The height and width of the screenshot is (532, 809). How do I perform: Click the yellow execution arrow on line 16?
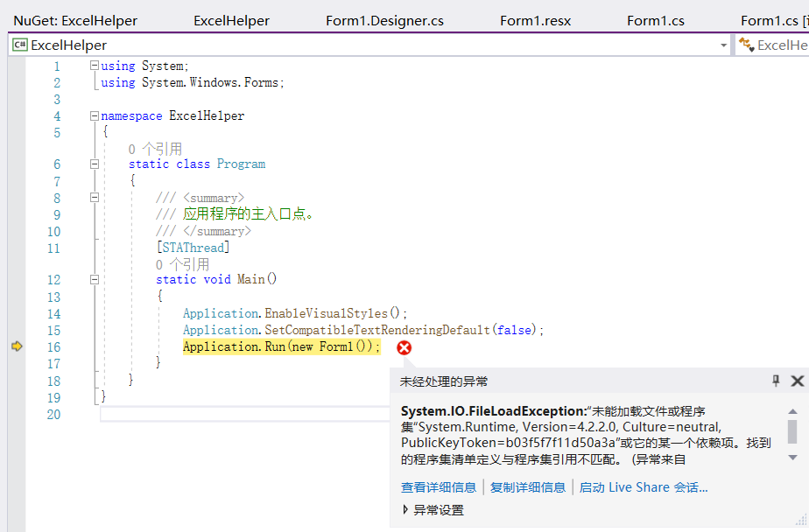coord(16,346)
